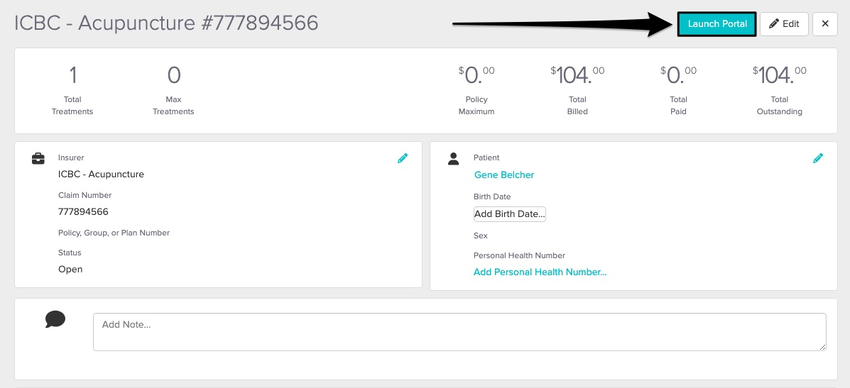
Task: Click the Total Billed amount
Action: [577, 75]
